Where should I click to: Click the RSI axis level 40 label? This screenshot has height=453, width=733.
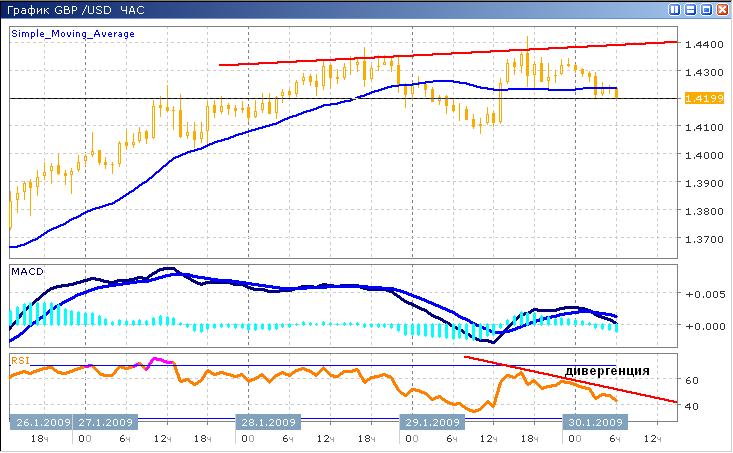tap(691, 406)
